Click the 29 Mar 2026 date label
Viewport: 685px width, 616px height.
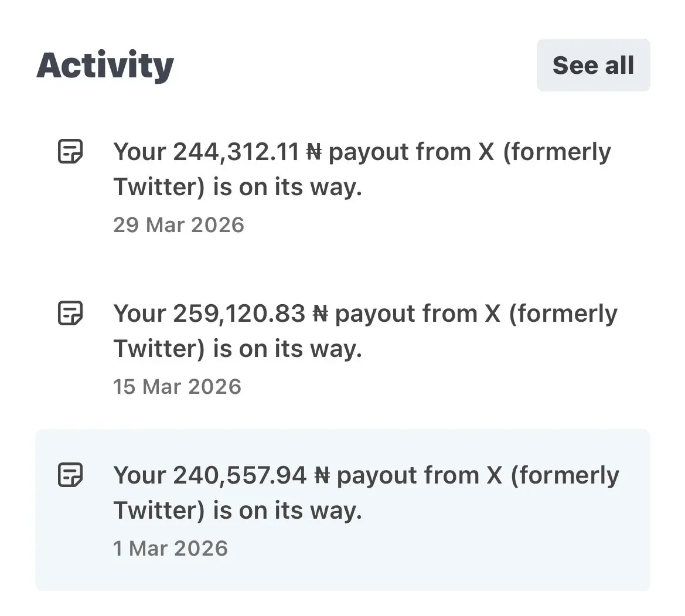[178, 225]
